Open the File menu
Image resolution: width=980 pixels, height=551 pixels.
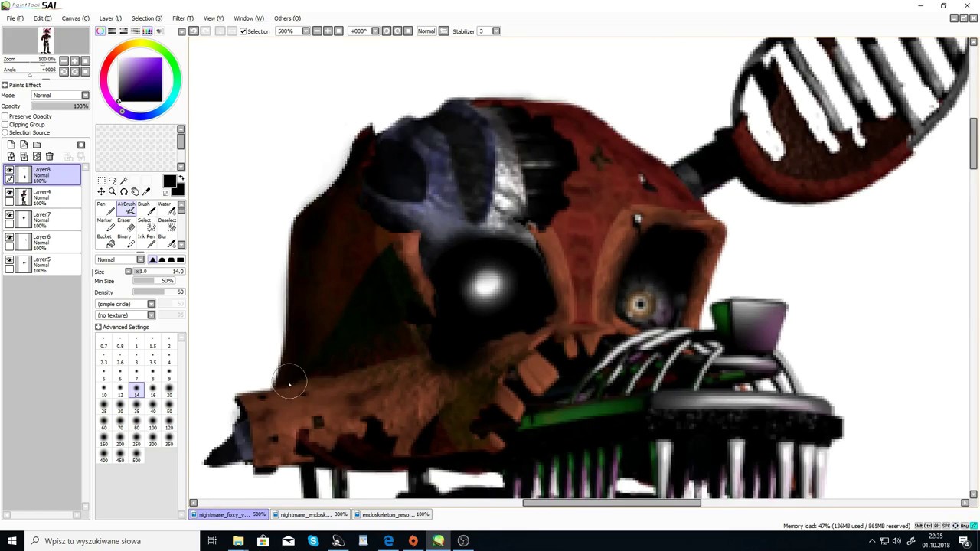14,18
